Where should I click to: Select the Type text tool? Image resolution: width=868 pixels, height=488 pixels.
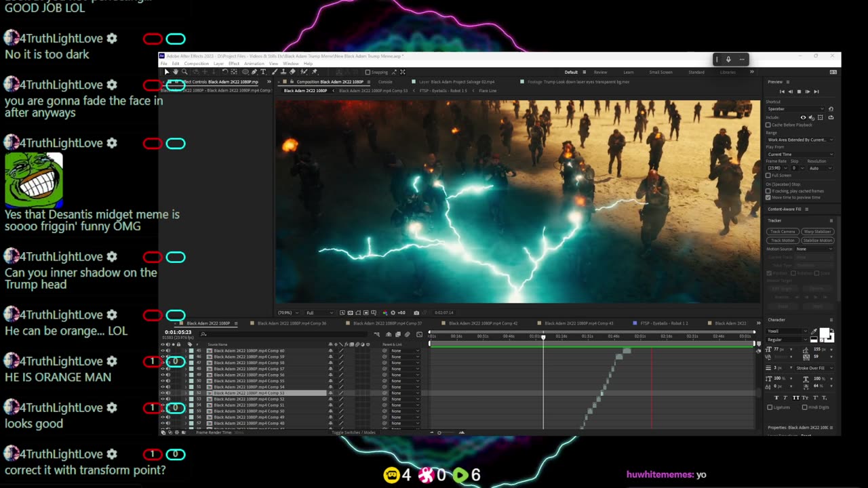pos(263,72)
